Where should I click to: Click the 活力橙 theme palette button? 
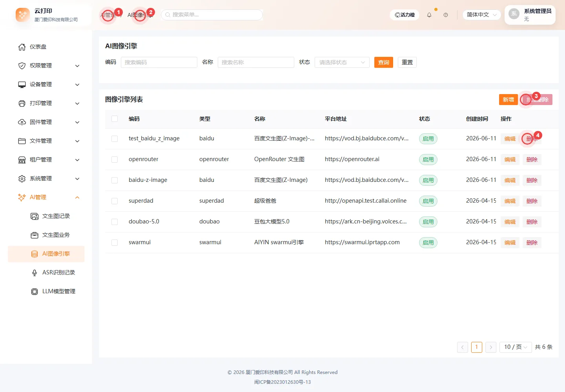[405, 15]
